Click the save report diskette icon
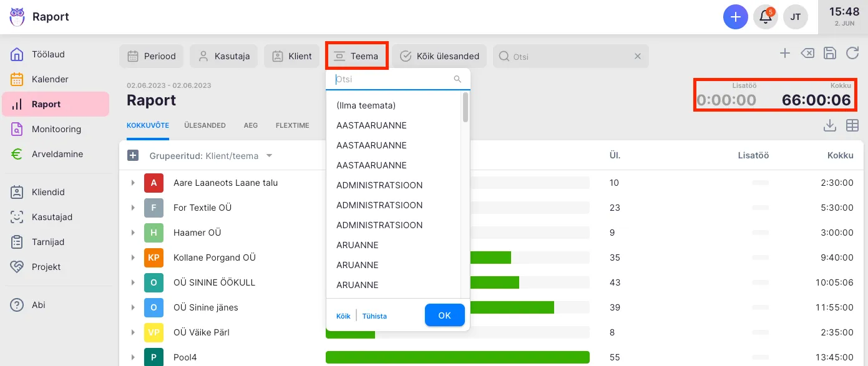 [829, 54]
